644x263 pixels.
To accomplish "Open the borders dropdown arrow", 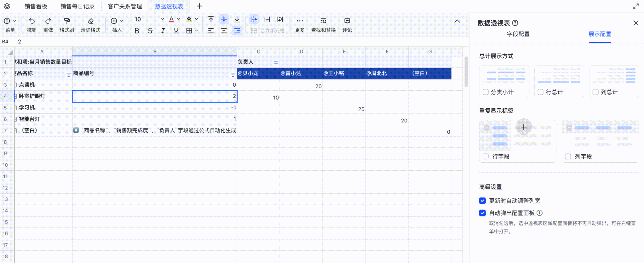I will click(197, 31).
